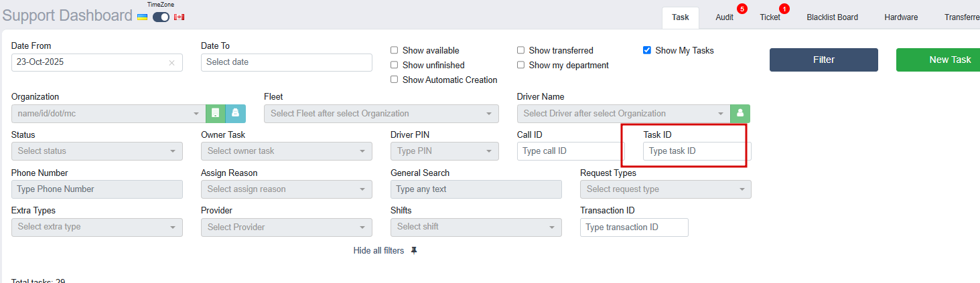Open the Provider dropdown
This screenshot has height=283, width=980.
286,227
